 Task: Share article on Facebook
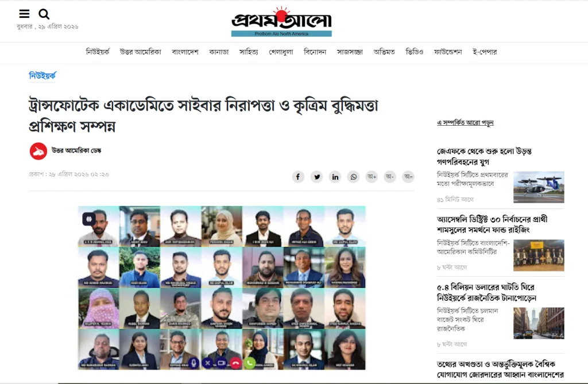pos(298,177)
